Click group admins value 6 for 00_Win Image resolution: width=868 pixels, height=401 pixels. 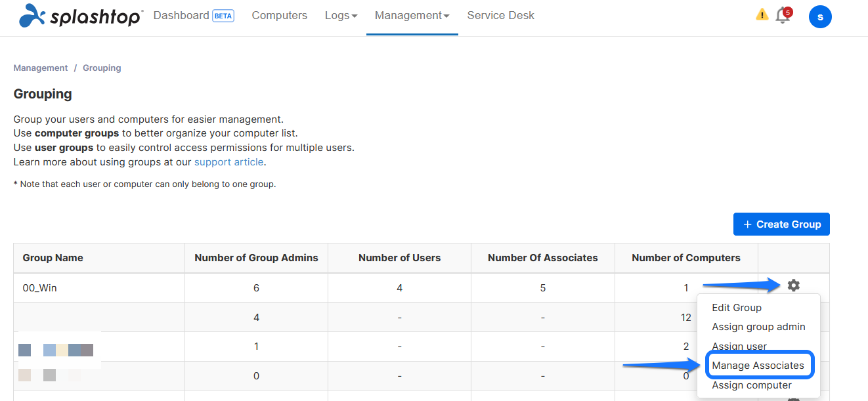(x=256, y=287)
